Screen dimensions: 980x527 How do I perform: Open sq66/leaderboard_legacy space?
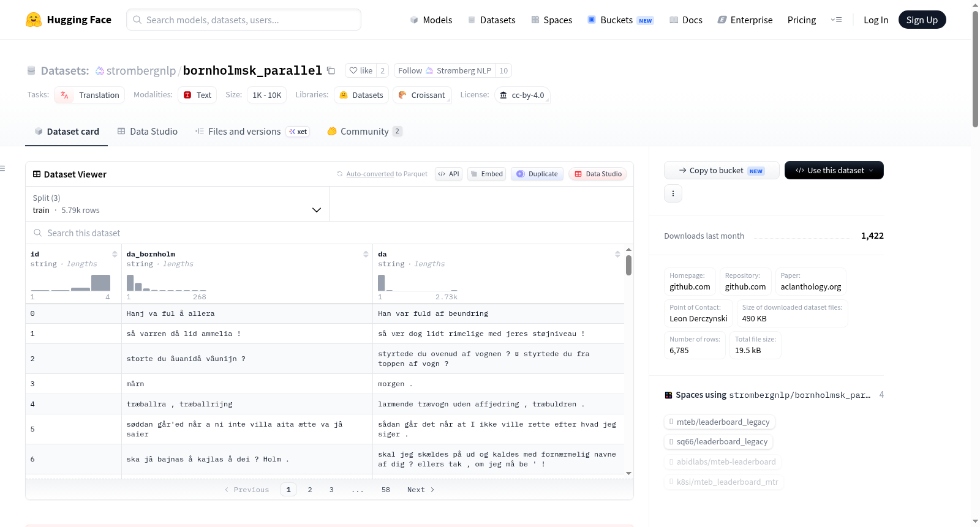click(718, 441)
